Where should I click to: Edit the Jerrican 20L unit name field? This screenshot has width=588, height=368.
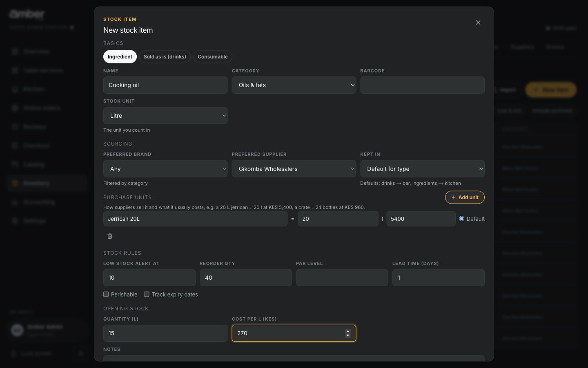(196, 219)
